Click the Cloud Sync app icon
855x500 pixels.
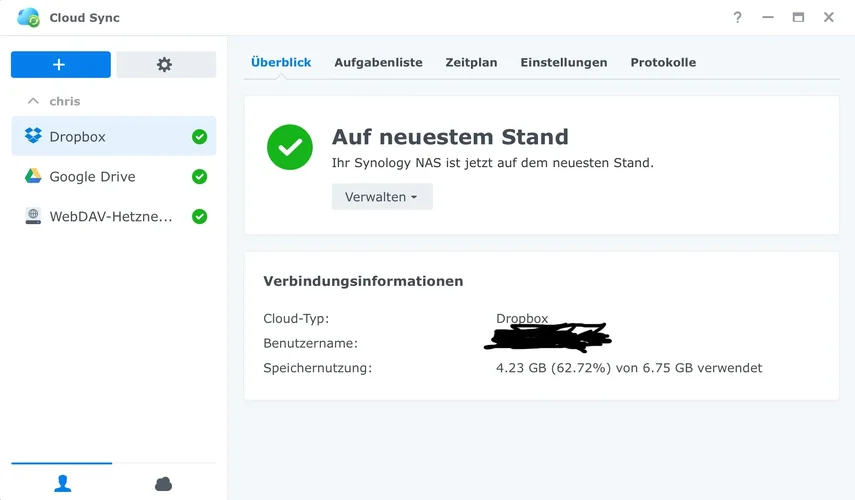28,18
